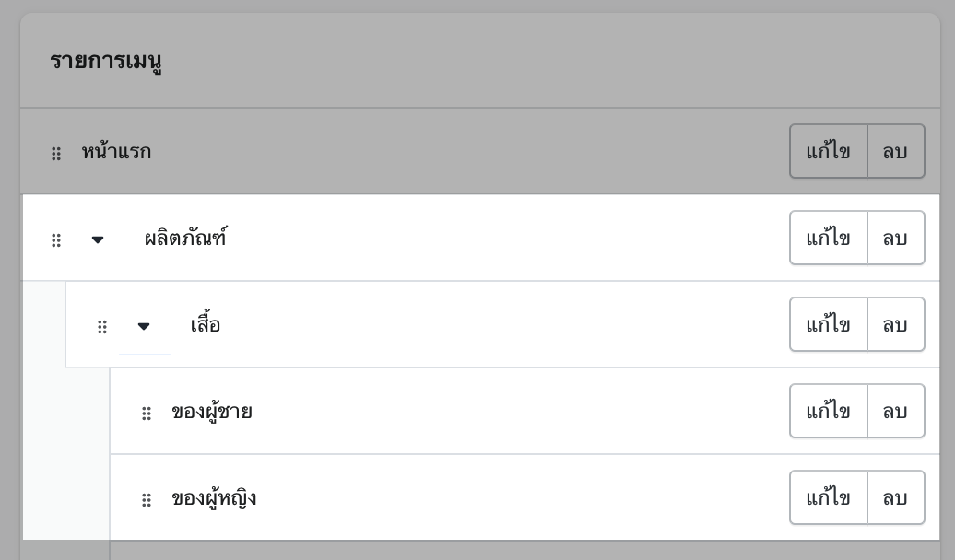This screenshot has height=560, width=955.
Task: Click the drag handle of หน้าแรก
Action: click(56, 153)
